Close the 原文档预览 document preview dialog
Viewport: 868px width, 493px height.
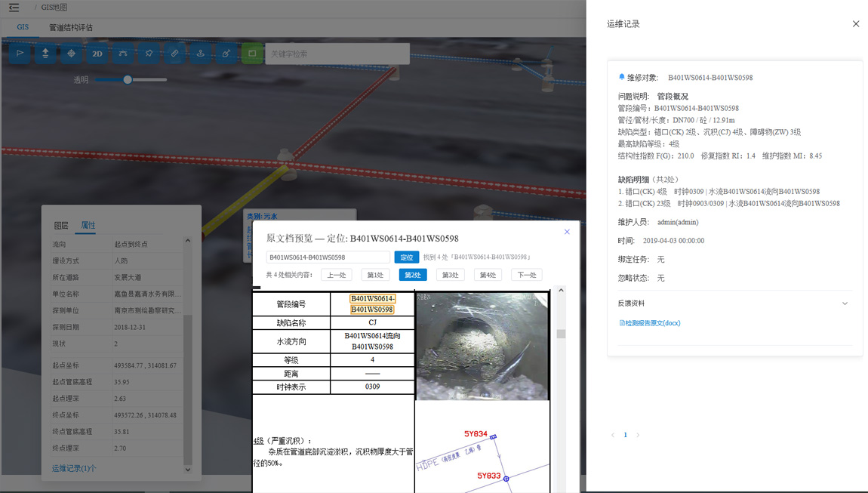pos(567,232)
